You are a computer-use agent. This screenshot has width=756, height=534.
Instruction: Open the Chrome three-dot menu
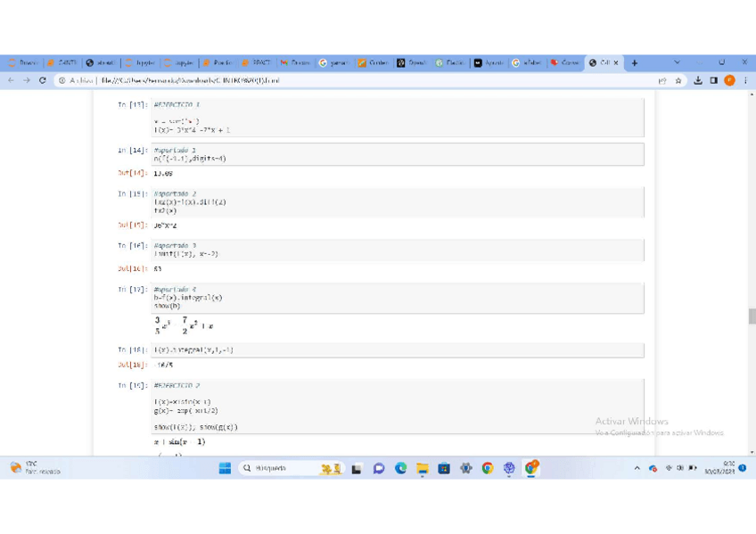[745, 80]
